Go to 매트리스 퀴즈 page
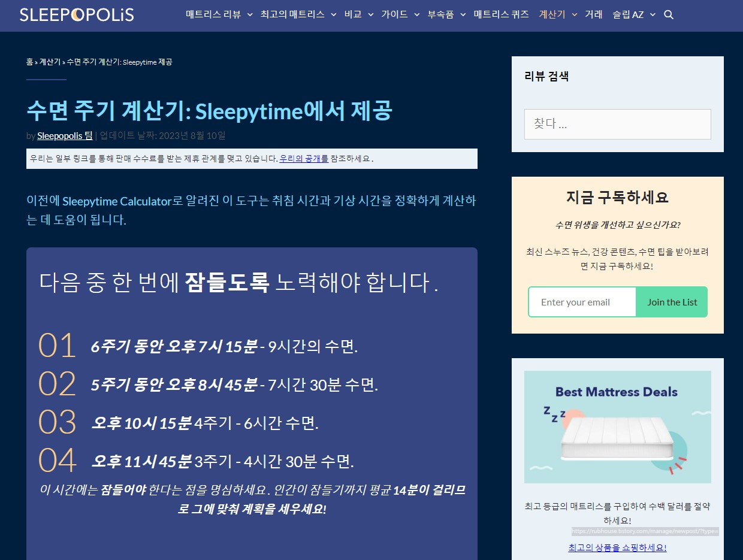743x560 pixels. pyautogui.click(x=501, y=15)
